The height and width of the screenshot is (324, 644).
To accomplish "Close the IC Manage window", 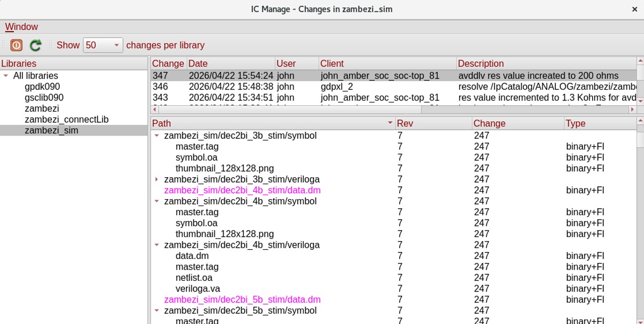I will click(634, 9).
